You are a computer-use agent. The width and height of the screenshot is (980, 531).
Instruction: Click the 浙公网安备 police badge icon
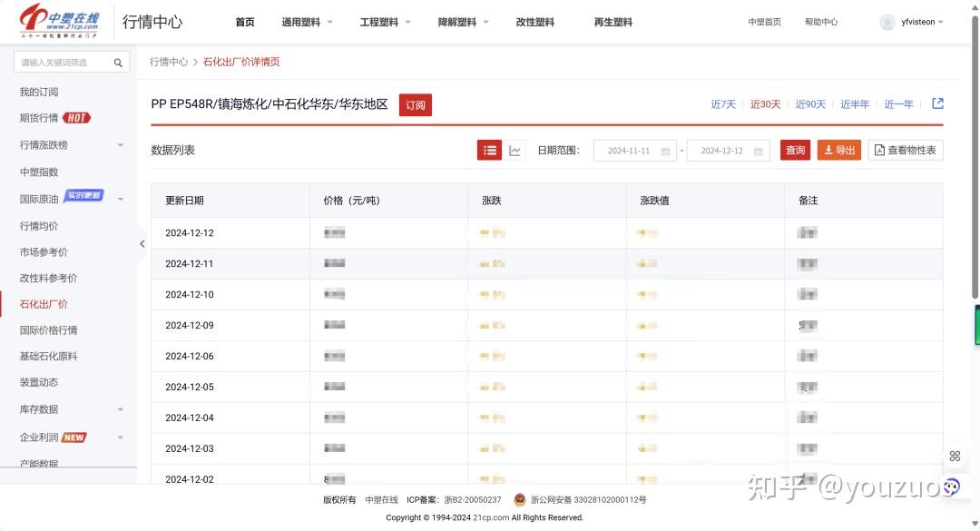tap(519, 500)
